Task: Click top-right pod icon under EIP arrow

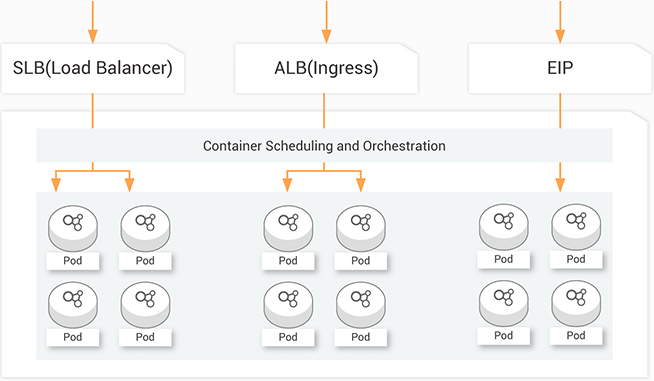Action: click(576, 227)
